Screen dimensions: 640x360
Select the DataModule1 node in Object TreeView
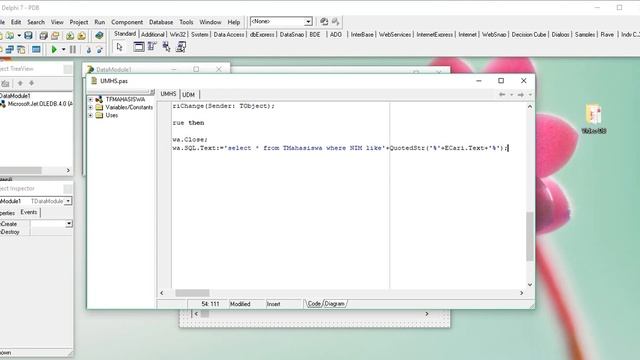(x=15, y=96)
